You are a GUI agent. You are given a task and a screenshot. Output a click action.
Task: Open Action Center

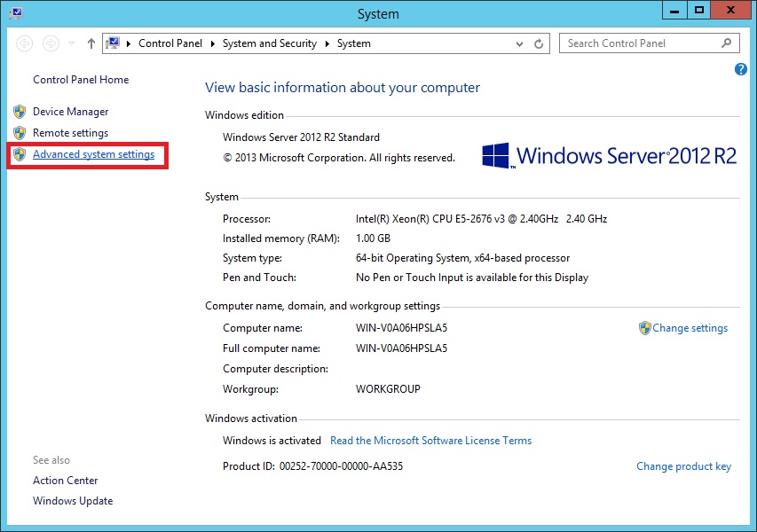coord(65,481)
